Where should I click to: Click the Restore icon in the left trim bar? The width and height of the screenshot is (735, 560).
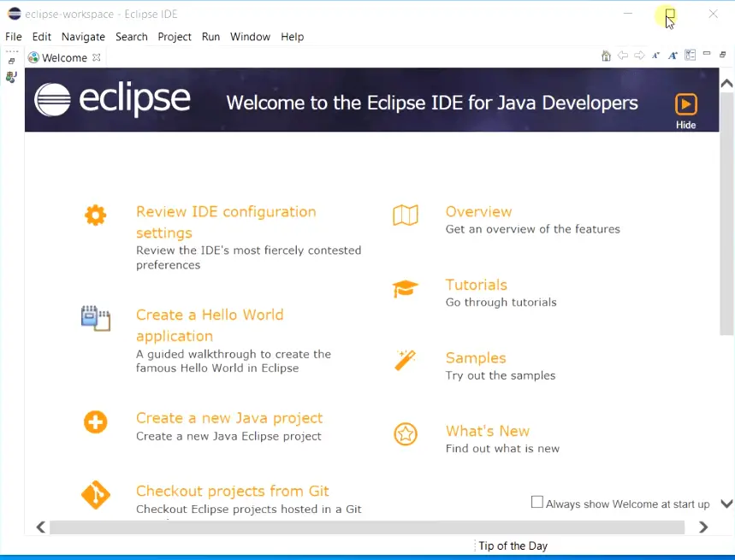click(12, 61)
